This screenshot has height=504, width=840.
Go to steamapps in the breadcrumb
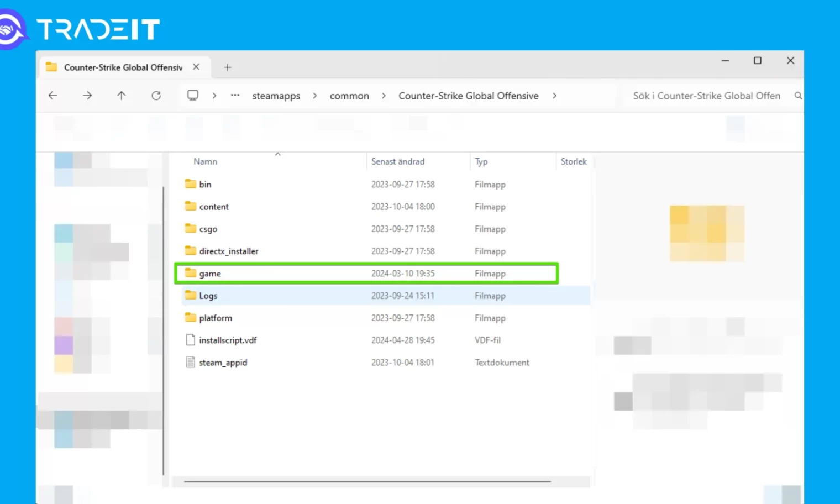tap(276, 96)
